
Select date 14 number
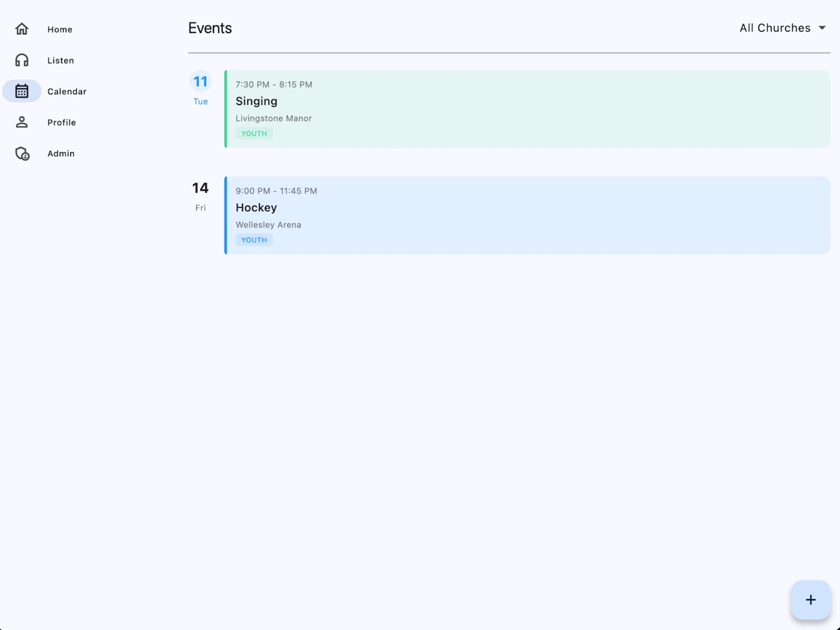[200, 188]
